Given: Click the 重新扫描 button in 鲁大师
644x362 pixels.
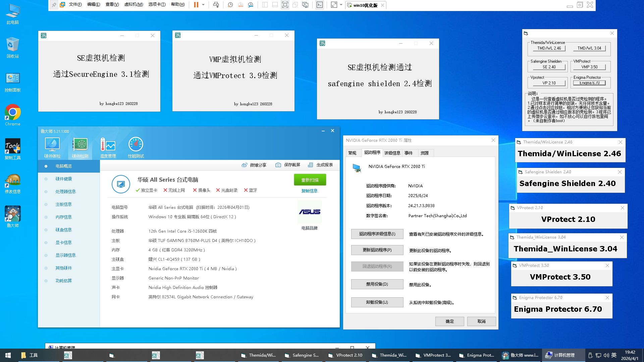Looking at the screenshot, I should click(x=310, y=180).
